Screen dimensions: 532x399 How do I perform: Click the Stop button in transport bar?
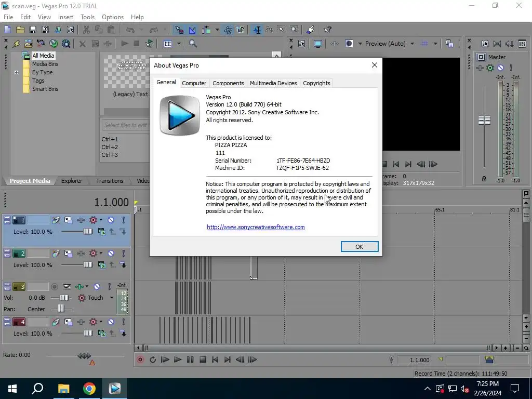(x=203, y=360)
